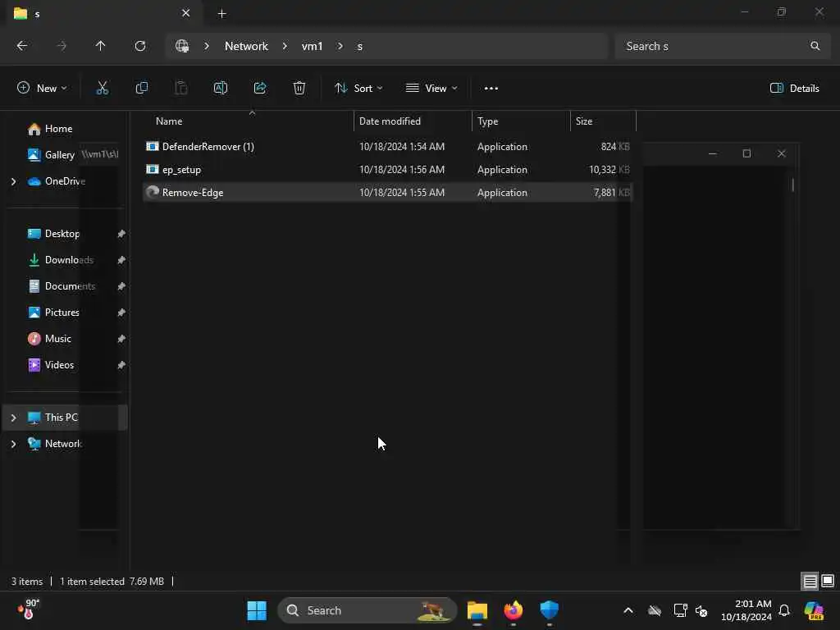Click the network status tray icon
This screenshot has height=630, width=840.
click(680, 610)
